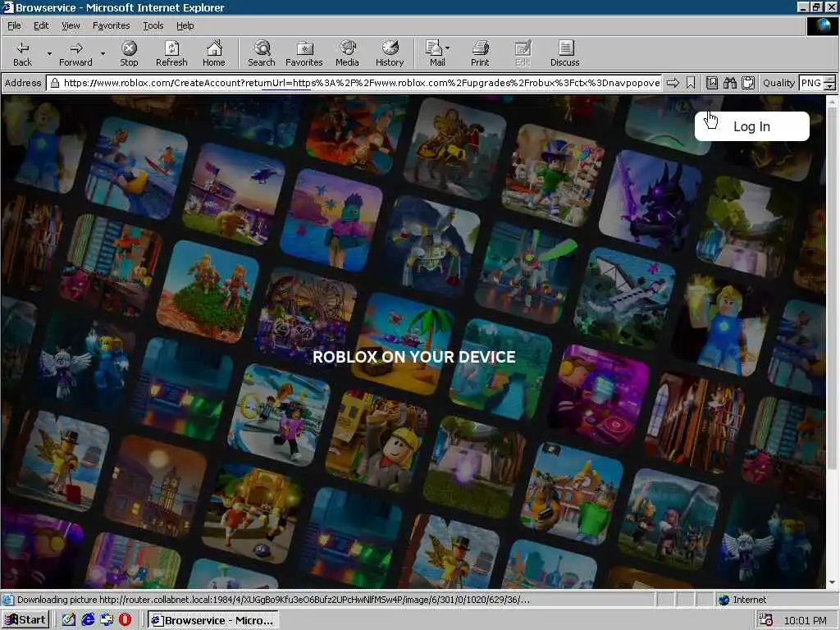The image size is (840, 630).
Task: Click the Go arrow next to address bar
Action: point(673,83)
